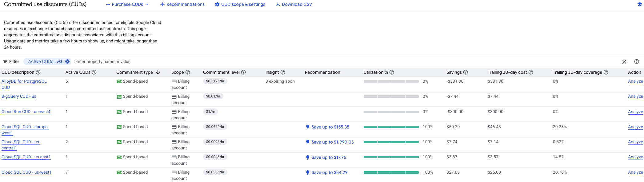Image resolution: width=644 pixels, height=182 pixels.
Task: Analyze the Cloud SQL us-west1 row
Action: point(635,172)
